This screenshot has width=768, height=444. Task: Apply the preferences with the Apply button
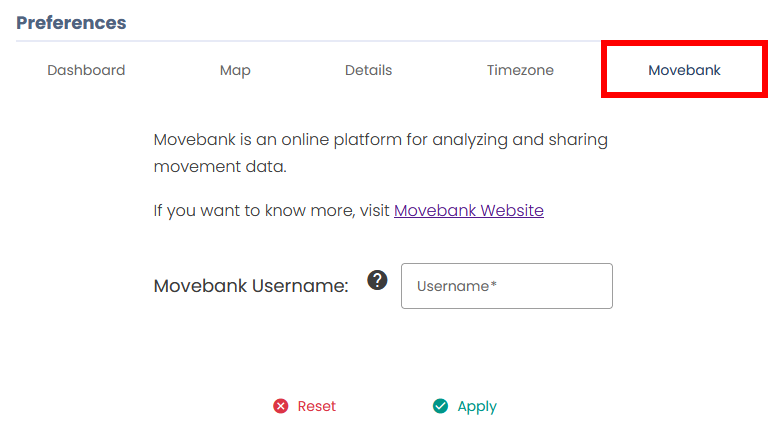477,407
